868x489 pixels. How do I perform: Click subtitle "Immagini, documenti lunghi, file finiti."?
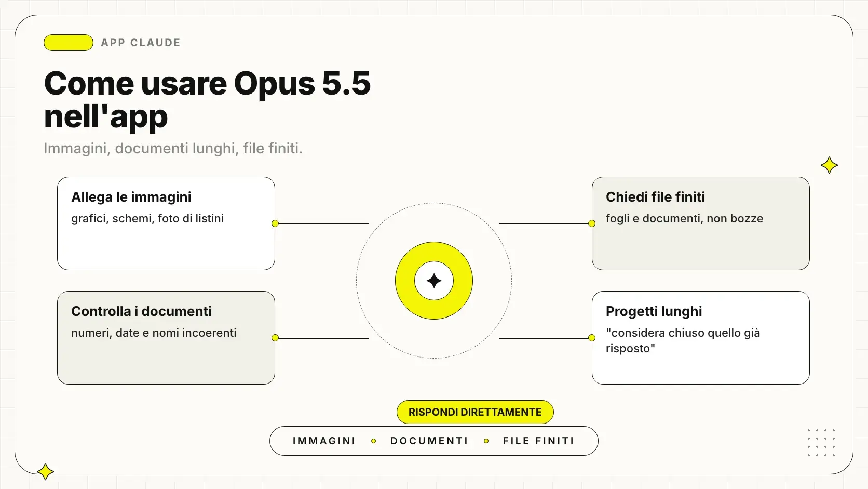coord(173,148)
